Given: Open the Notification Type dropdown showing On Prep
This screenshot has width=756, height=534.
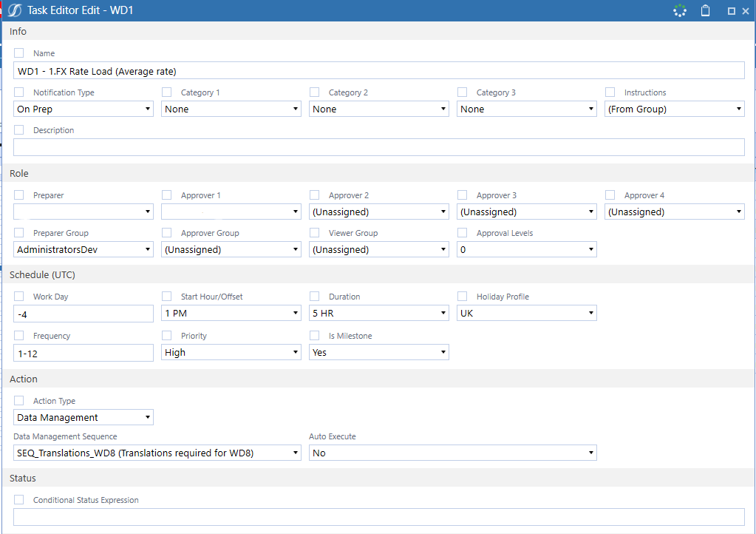Looking at the screenshot, I should coord(83,108).
